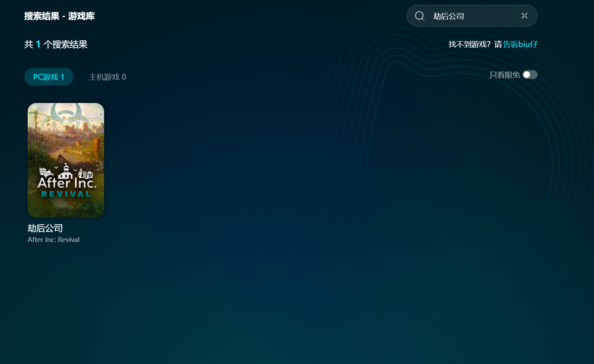The height and width of the screenshot is (364, 594).
Task: Click the 共 1 个搜索结果 count text
Action: click(x=56, y=44)
